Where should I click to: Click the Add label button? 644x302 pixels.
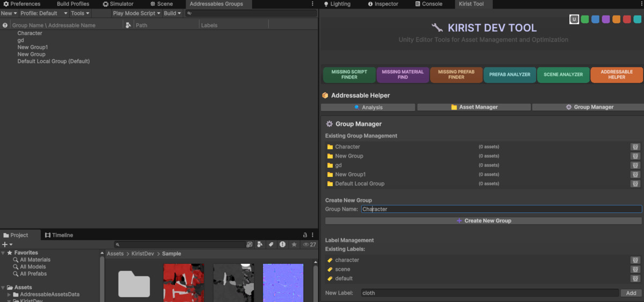point(631,293)
